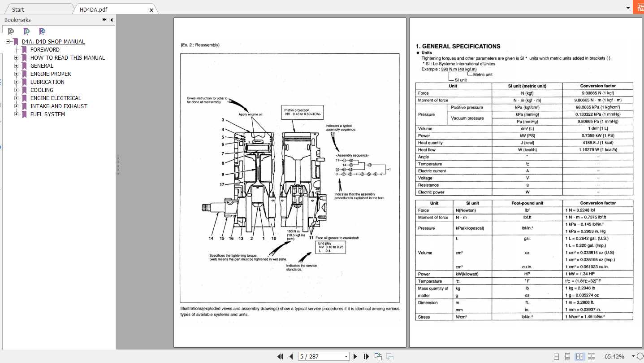Click the add new bookmark icon
This screenshot has height=363, width=644.
(x=26, y=31)
